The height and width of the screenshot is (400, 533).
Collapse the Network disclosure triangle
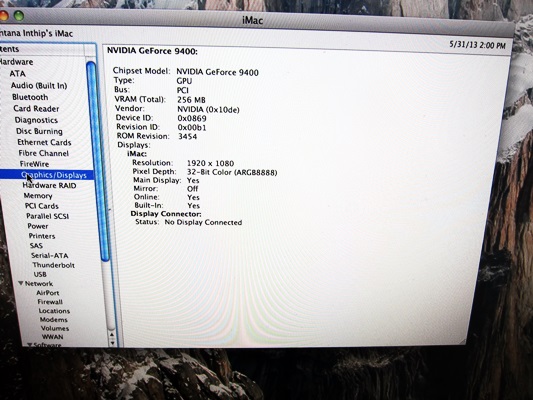coord(21,283)
